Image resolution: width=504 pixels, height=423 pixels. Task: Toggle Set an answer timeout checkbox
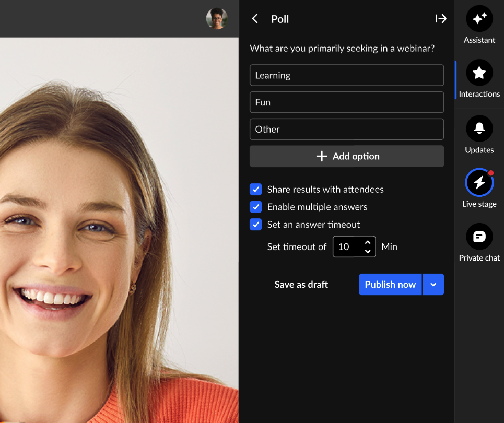[256, 225]
